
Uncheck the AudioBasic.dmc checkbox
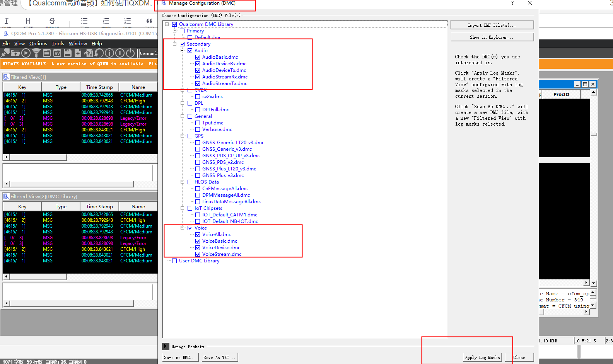[198, 57]
